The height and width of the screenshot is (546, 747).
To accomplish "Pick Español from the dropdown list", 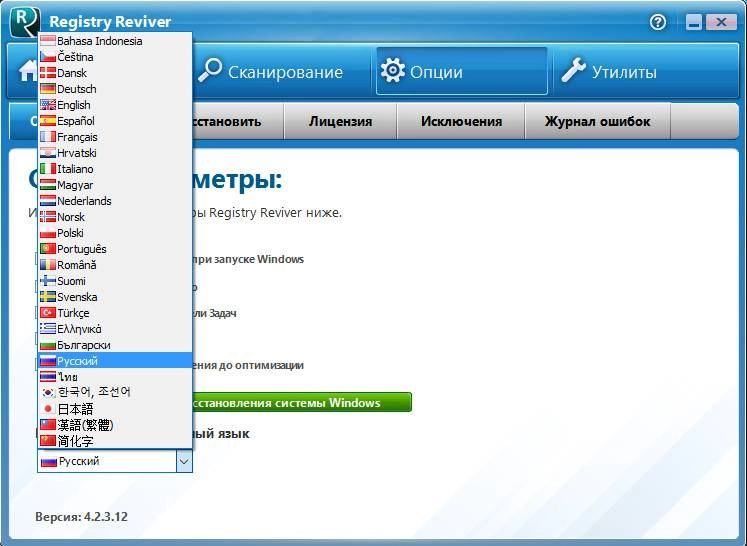I will click(115, 121).
